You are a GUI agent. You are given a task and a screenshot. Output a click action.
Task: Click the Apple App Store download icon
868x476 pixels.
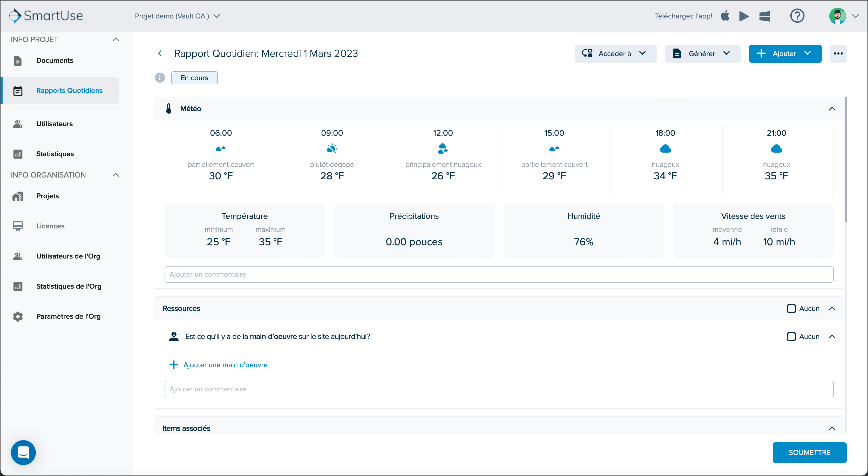[725, 16]
